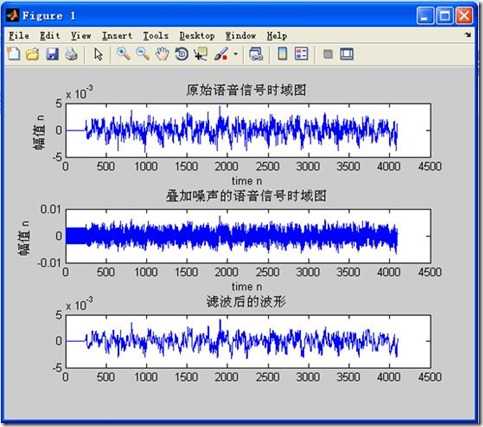Image resolution: width=483 pixels, height=427 pixels.
Task: Click the middle plot's time n label
Action: point(247,287)
